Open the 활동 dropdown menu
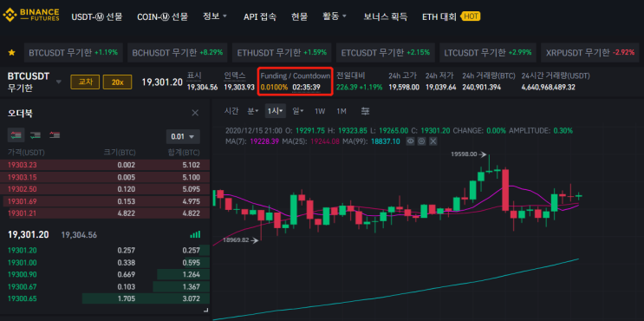The height and width of the screenshot is (321, 644). (335, 16)
